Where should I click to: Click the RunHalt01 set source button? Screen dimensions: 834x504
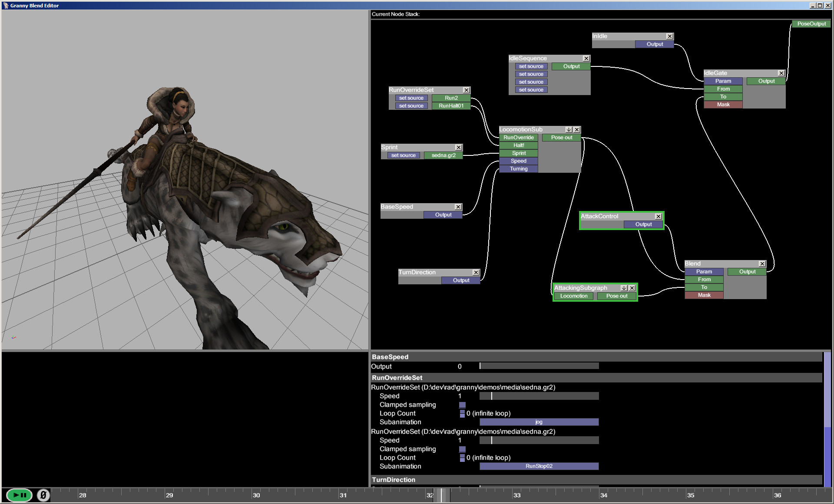click(x=411, y=106)
